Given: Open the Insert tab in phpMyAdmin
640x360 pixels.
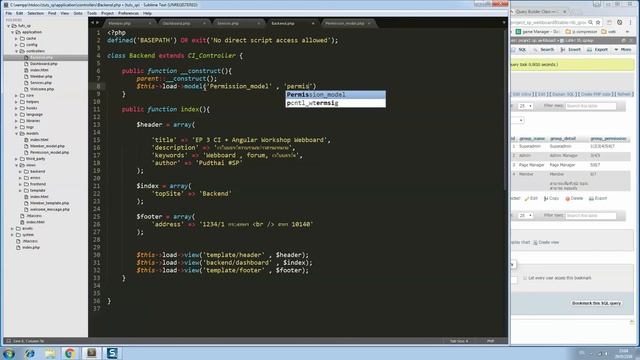Looking at the screenshot, I should coord(571,50).
